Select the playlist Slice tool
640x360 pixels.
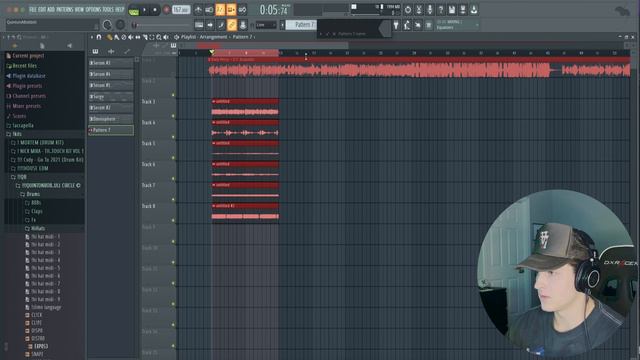point(144,37)
